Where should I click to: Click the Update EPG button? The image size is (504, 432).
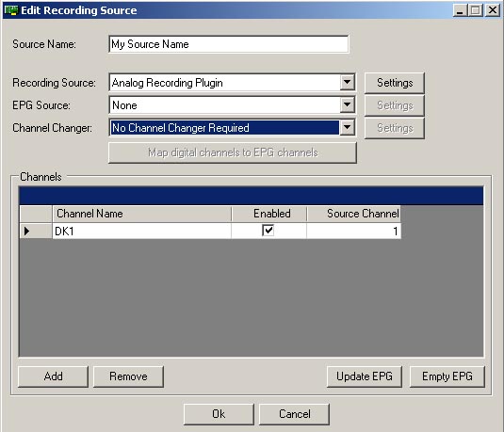click(x=365, y=376)
